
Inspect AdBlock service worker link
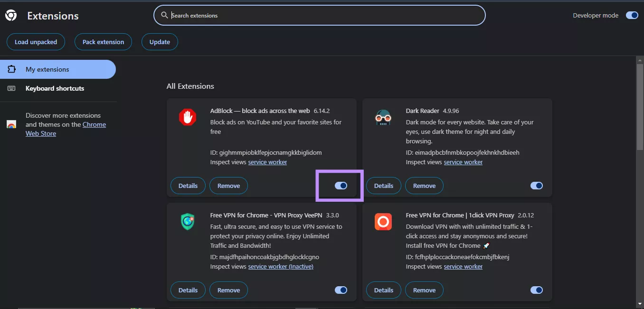pyautogui.click(x=267, y=162)
